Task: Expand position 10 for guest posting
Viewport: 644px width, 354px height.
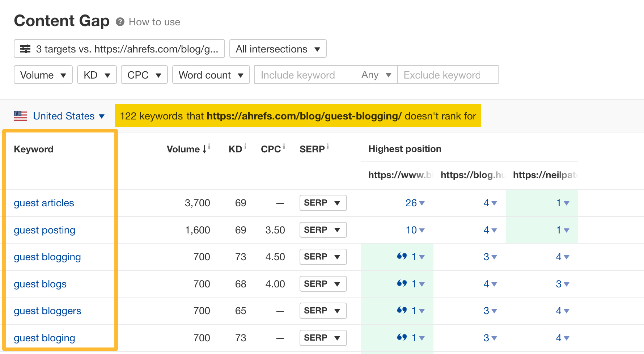Action: tap(415, 230)
